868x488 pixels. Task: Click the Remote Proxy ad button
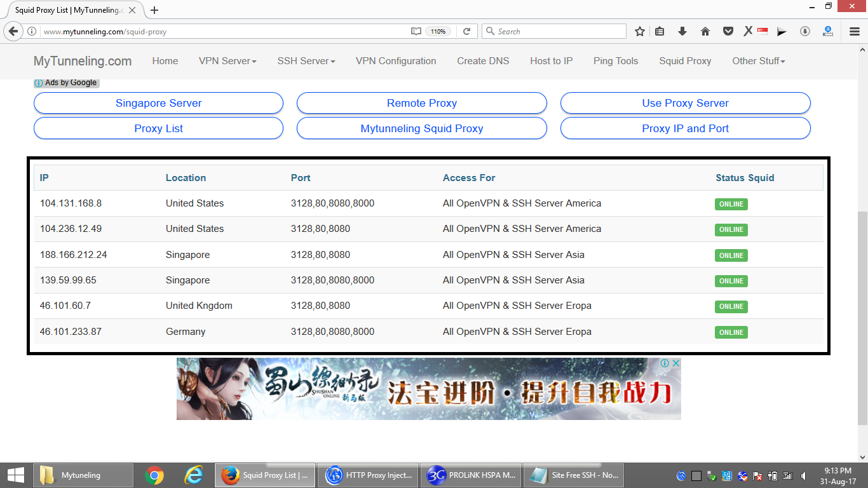coord(422,103)
